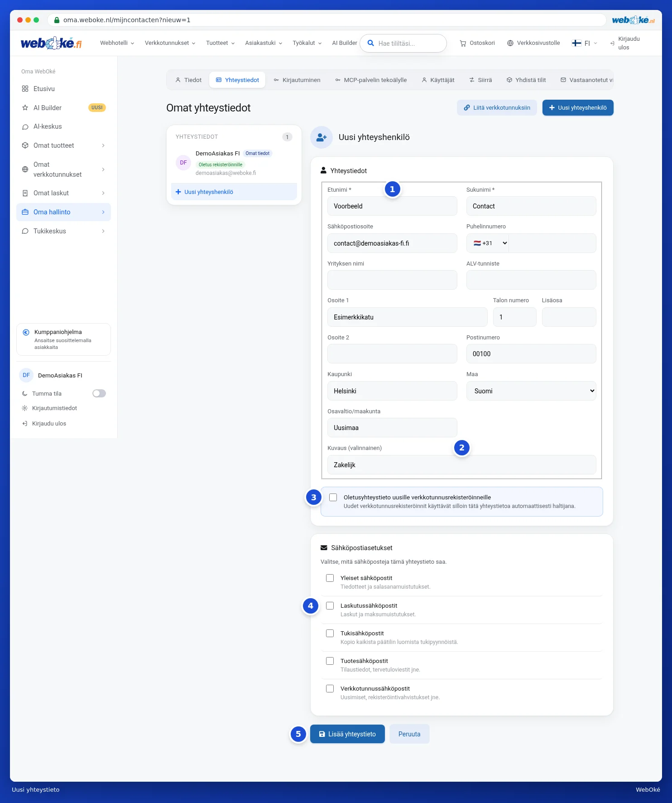Click the search magnifier icon
Image resolution: width=672 pixels, height=803 pixels.
[x=370, y=43]
